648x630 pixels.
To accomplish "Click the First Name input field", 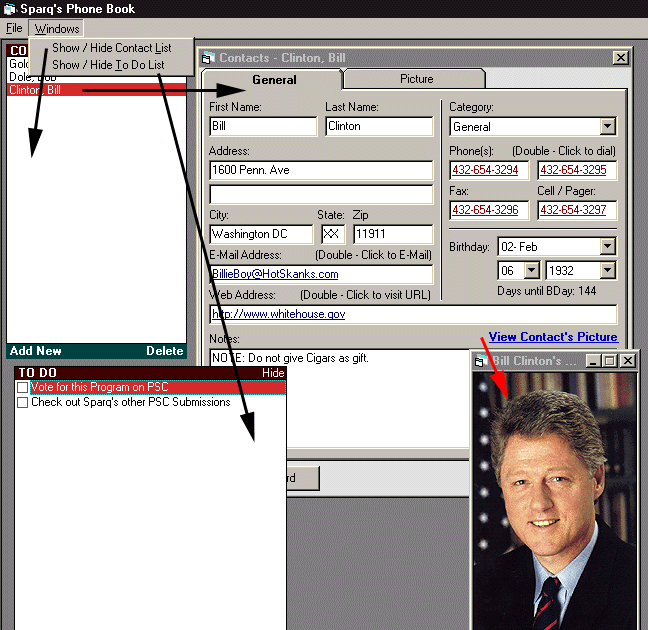I will 263,127.
